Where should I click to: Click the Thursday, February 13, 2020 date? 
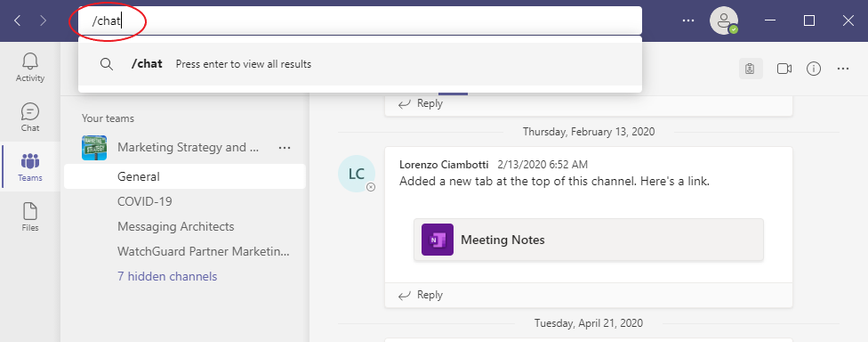(x=589, y=132)
